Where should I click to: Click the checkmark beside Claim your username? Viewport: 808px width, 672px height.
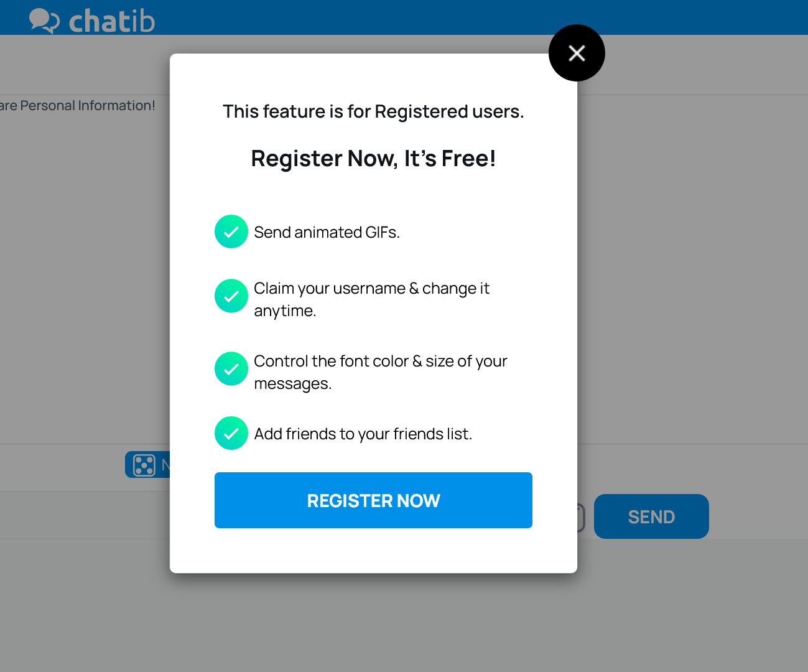(x=231, y=296)
